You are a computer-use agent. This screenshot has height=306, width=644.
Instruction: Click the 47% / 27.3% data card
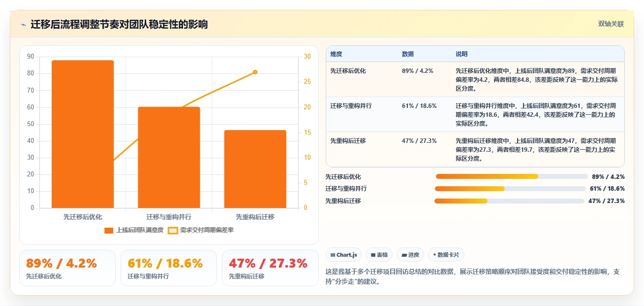(x=270, y=268)
